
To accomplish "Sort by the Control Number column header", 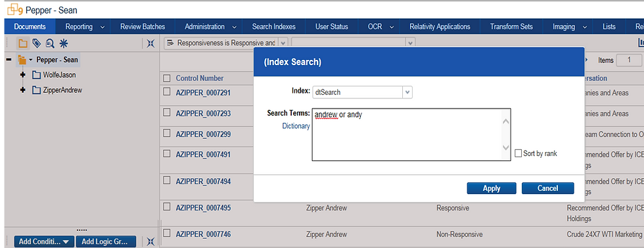I will pyautogui.click(x=200, y=78).
